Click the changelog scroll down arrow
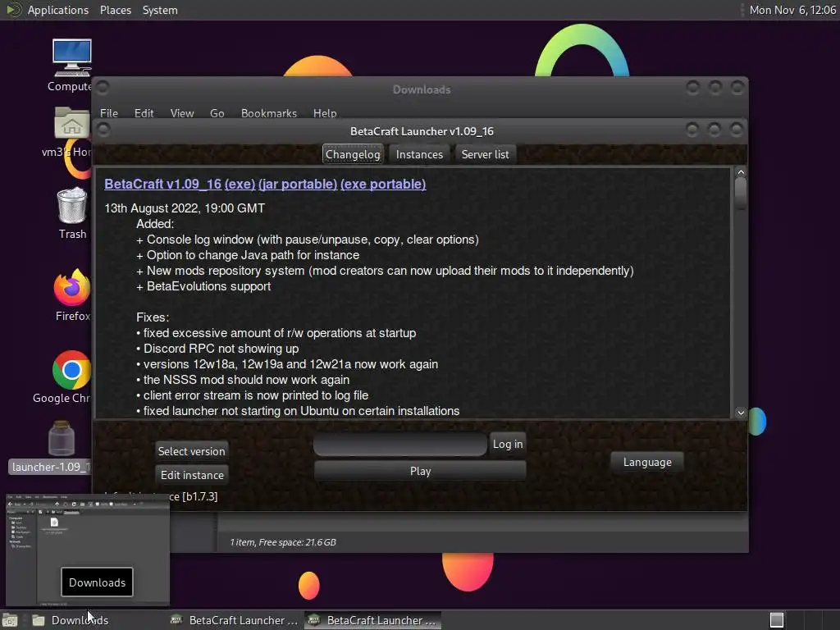840x630 pixels. 741,413
